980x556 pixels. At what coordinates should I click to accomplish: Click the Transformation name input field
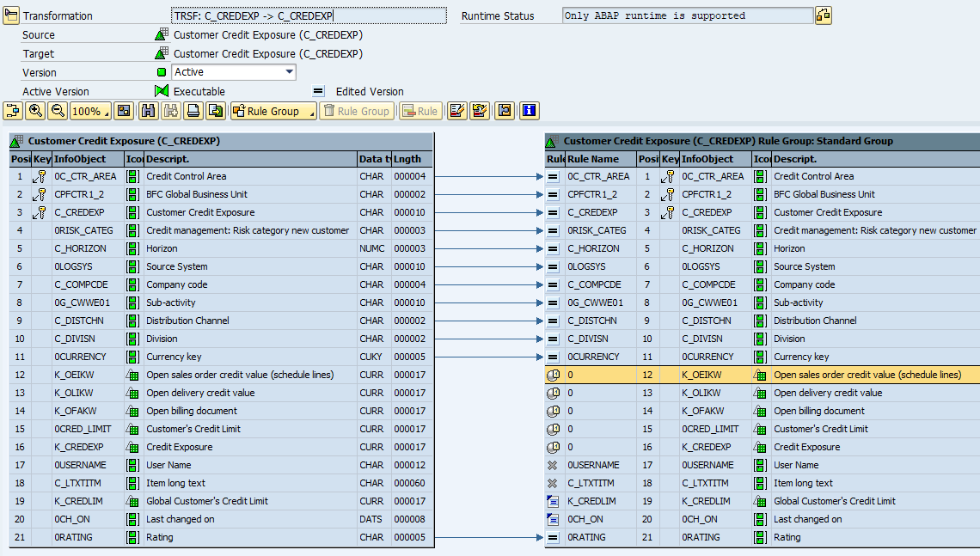coord(309,15)
